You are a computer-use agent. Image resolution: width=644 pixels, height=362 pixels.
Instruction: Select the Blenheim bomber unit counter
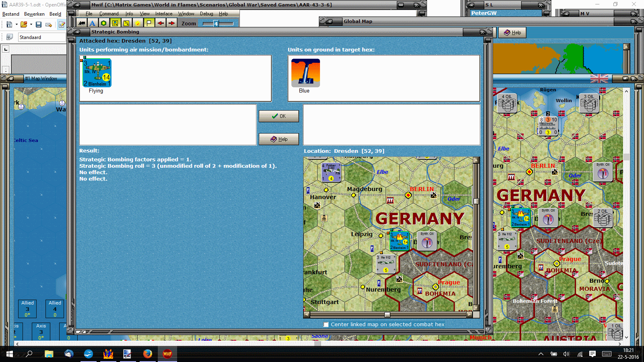pos(97,73)
